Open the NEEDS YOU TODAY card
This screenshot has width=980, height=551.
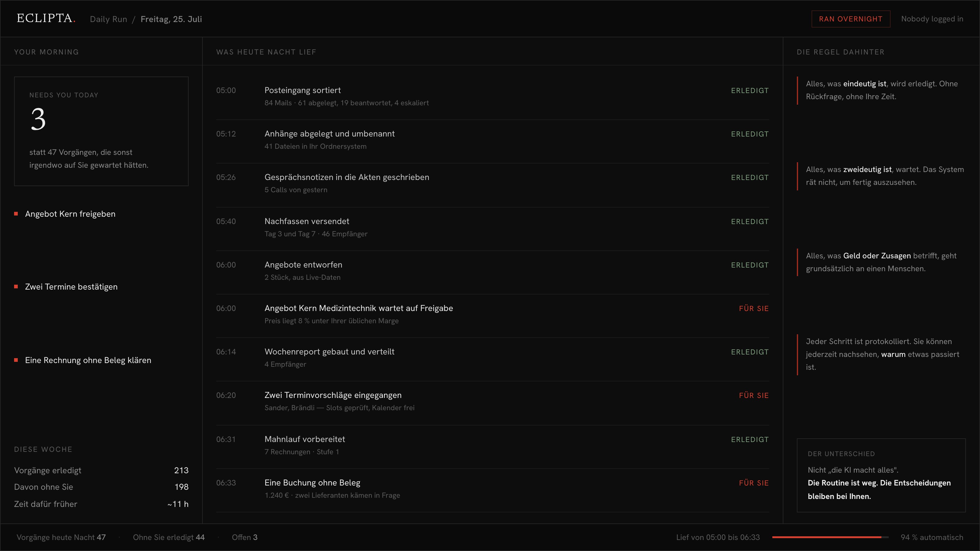click(101, 131)
